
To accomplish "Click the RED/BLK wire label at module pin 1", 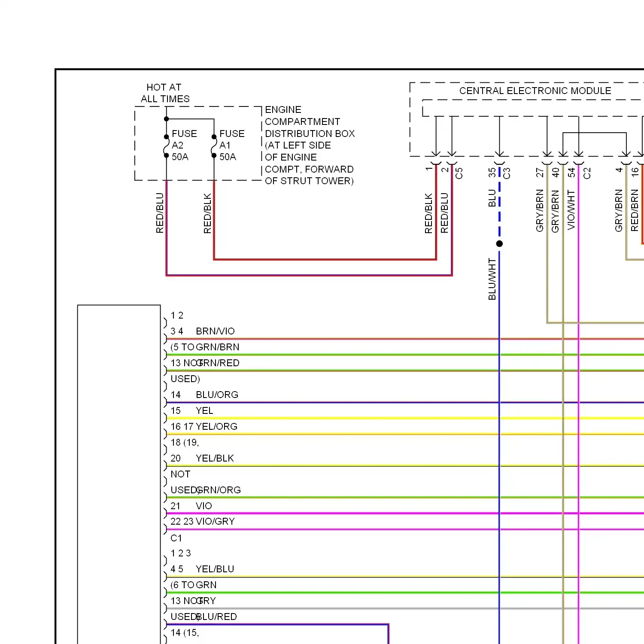I will [428, 213].
